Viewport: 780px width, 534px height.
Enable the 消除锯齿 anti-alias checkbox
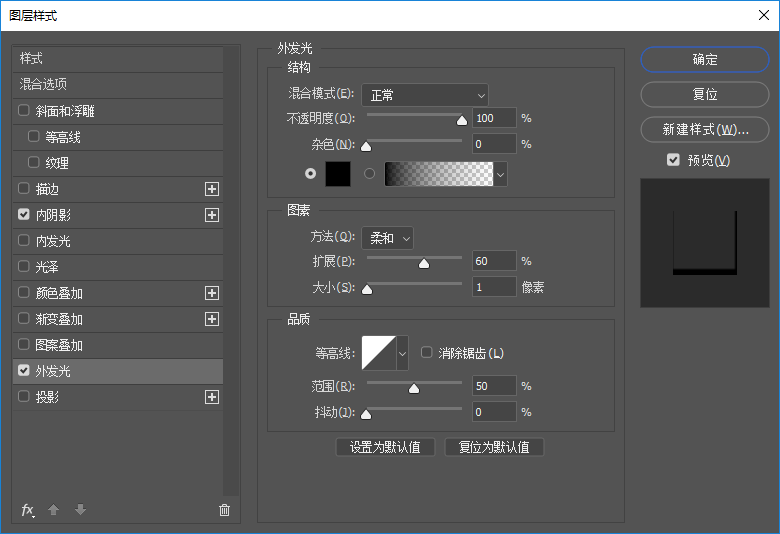click(426, 353)
